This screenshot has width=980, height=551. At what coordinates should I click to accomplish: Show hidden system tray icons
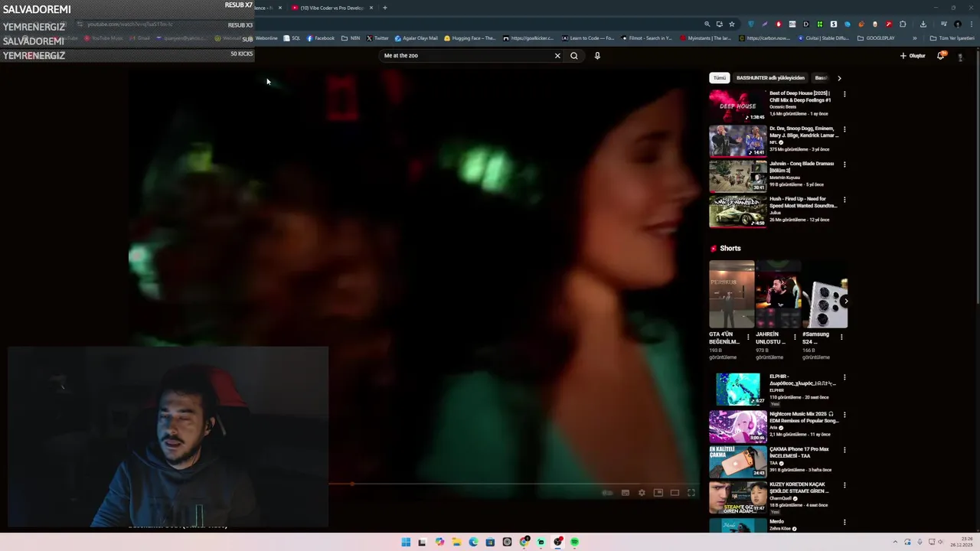tap(895, 542)
